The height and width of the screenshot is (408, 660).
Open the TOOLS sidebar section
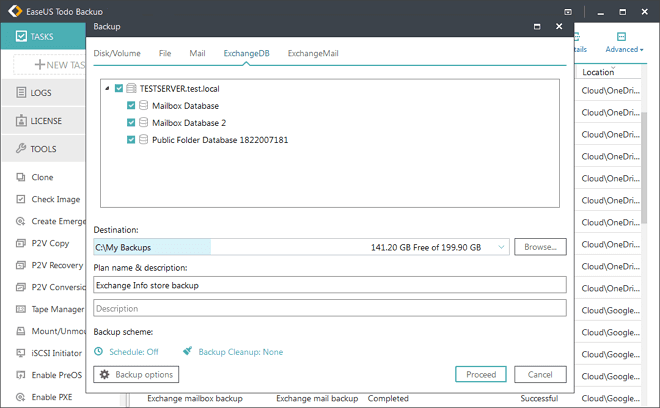[43, 149]
